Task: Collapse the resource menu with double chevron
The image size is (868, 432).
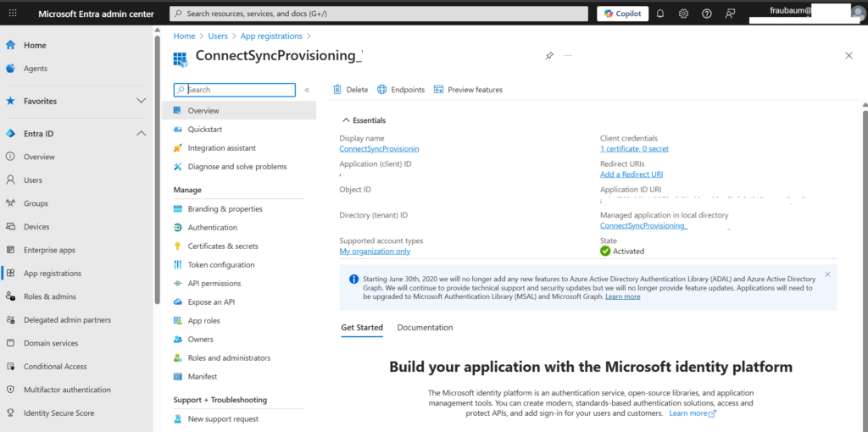Action: (307, 90)
